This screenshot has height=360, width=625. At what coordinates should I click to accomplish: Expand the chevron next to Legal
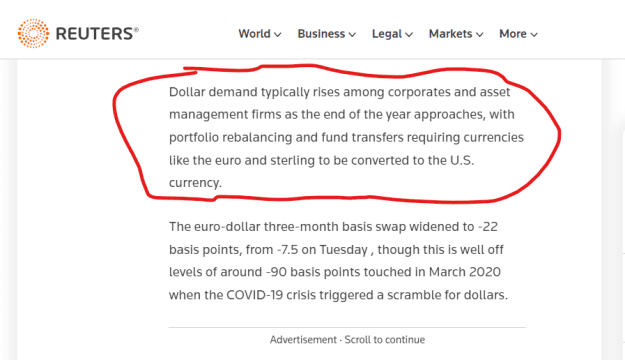[x=409, y=35]
